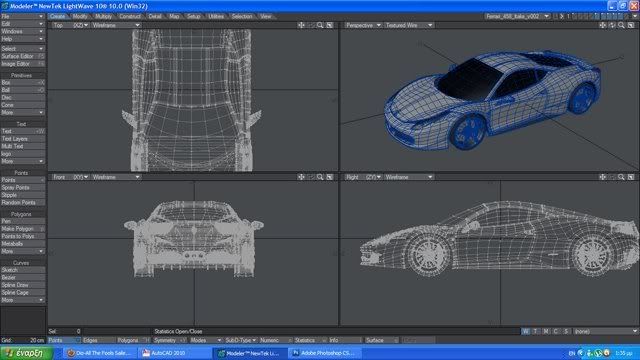Open the Modify tab
This screenshot has width=640, height=360.
pos(80,16)
